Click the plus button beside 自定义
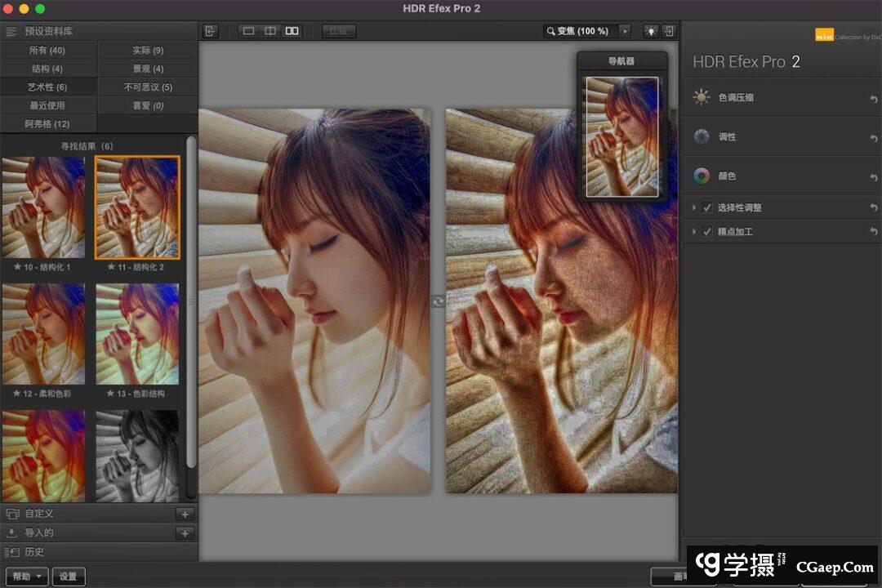The height and width of the screenshot is (588, 882). click(185, 514)
